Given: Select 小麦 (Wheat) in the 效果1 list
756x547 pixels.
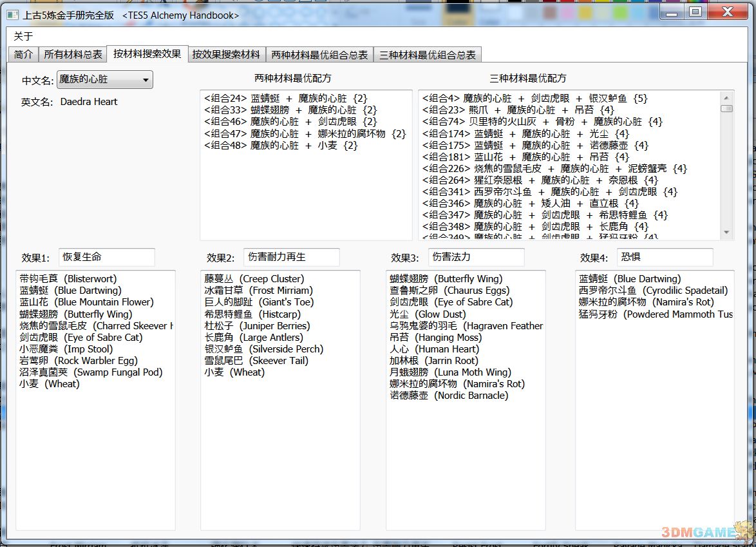Looking at the screenshot, I should tap(49, 384).
